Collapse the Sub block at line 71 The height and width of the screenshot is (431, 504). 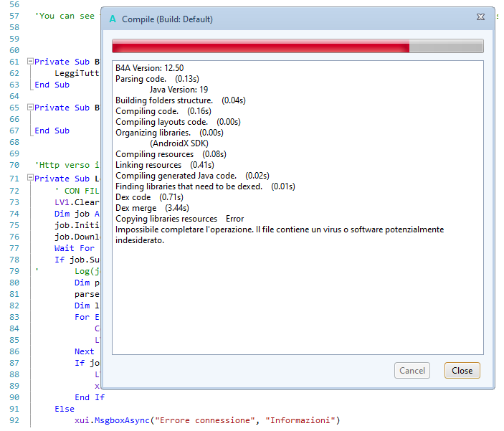30,178
